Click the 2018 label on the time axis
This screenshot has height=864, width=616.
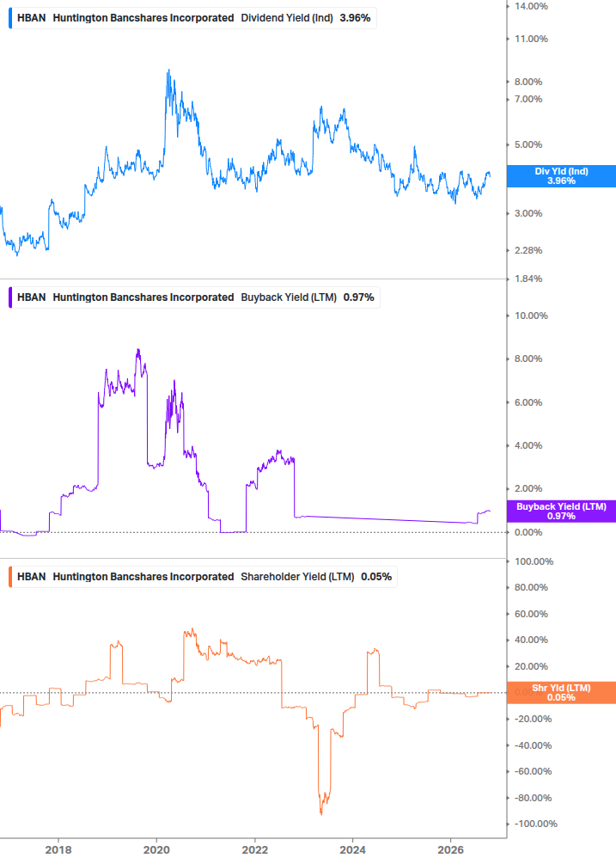[x=58, y=849]
